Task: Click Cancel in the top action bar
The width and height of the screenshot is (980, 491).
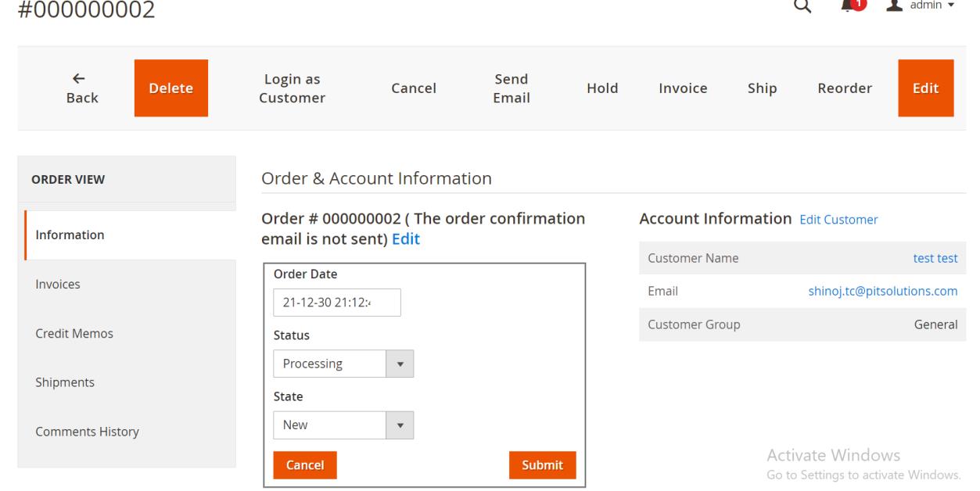Action: [414, 88]
